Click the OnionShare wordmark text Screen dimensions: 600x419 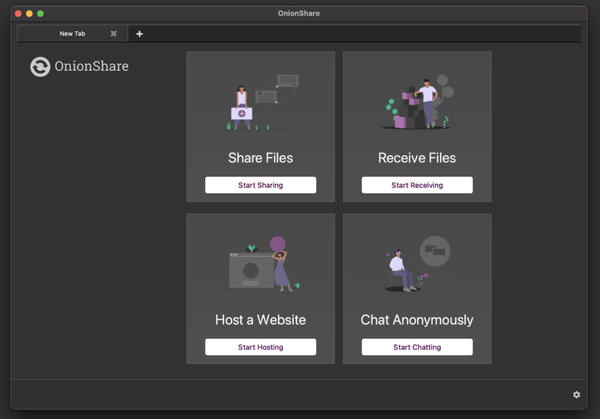91,66
